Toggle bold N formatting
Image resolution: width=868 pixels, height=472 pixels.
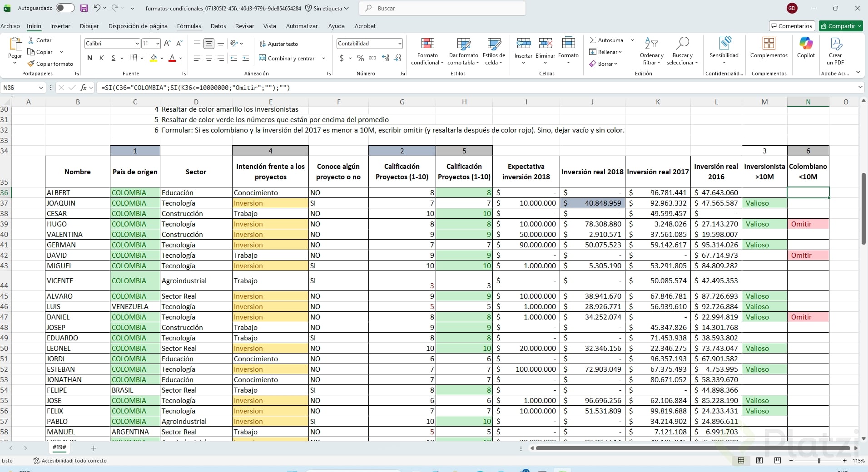[x=89, y=58]
